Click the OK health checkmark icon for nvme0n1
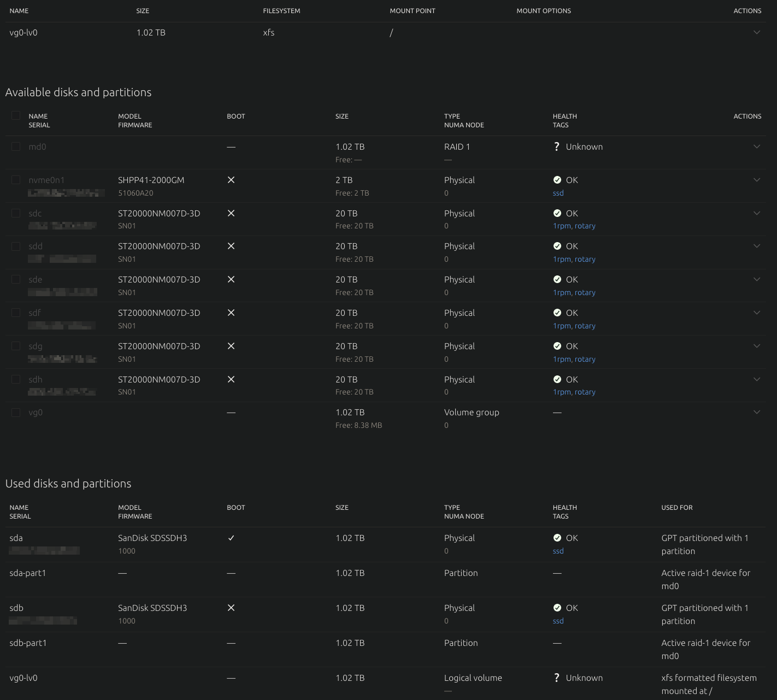This screenshot has height=700, width=777. (557, 180)
